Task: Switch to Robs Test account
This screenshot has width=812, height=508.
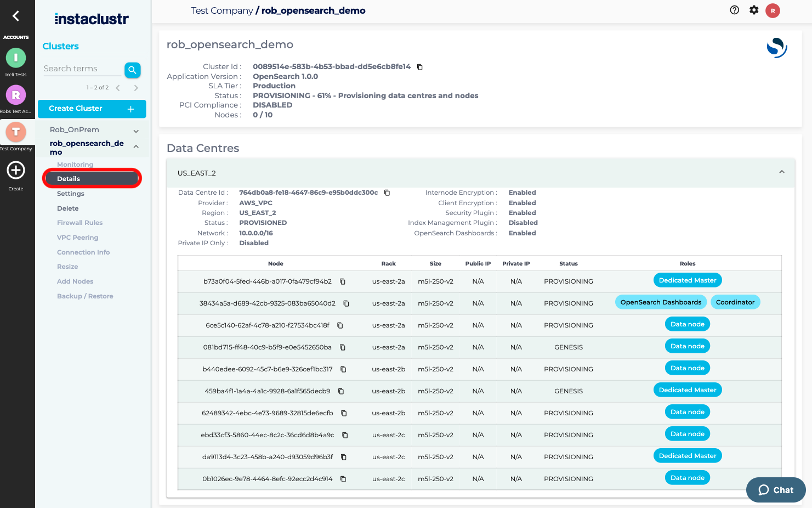Action: pos(16,95)
